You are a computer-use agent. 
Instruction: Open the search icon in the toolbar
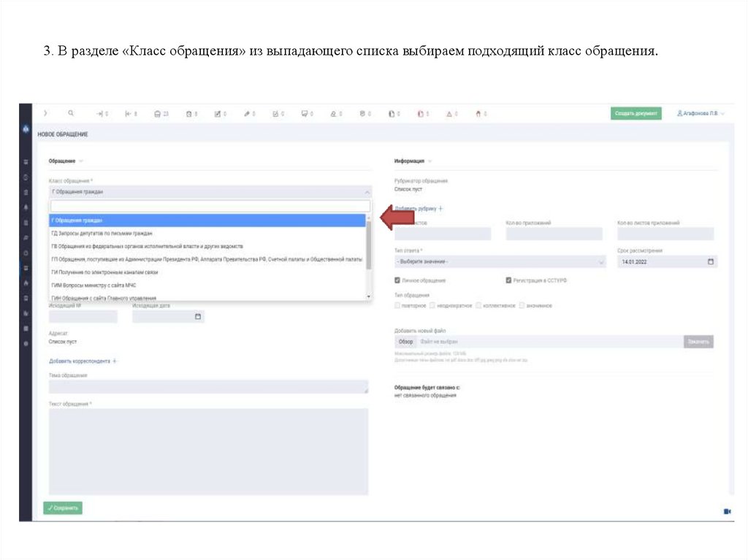point(70,114)
